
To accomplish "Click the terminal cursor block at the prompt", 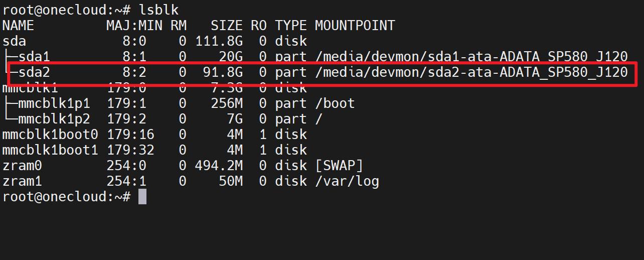I will pyautogui.click(x=142, y=197).
